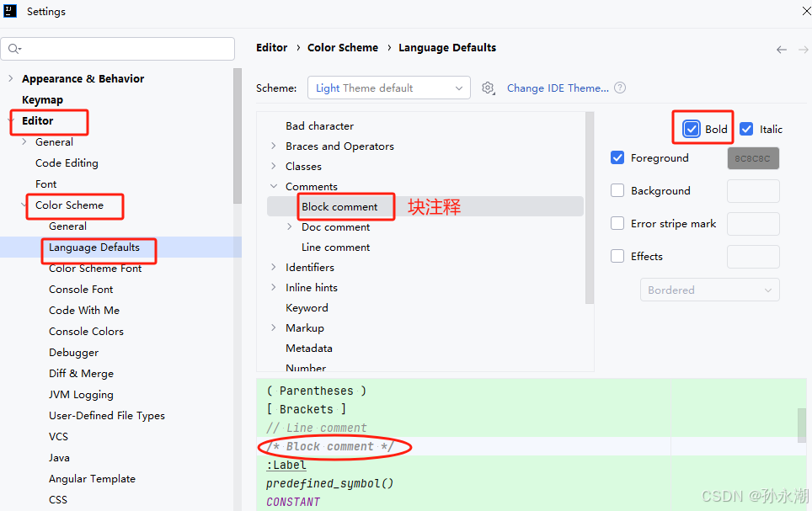
Task: Expand the Classes group
Action: pyautogui.click(x=274, y=166)
